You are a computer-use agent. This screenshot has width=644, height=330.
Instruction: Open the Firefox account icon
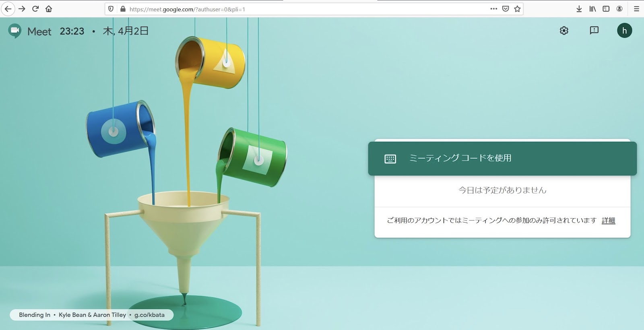click(x=619, y=9)
